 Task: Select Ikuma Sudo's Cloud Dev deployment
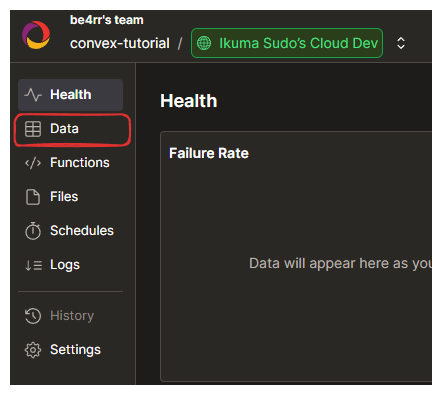pyautogui.click(x=287, y=43)
